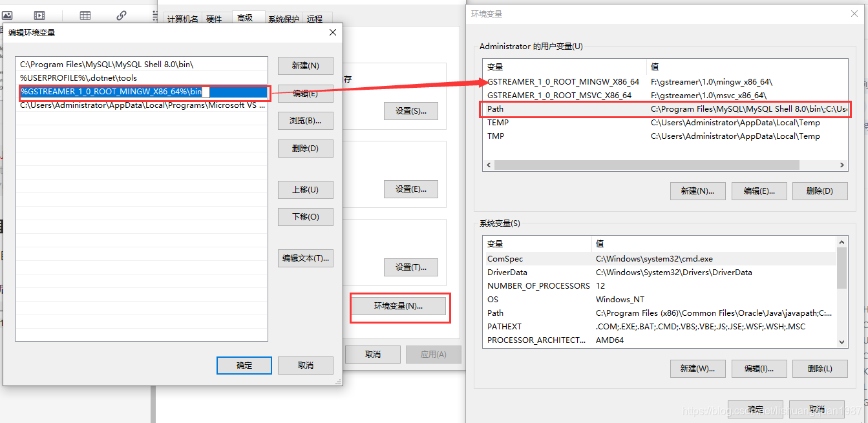Viewport: 868px width, 423px height.
Task: Click scroll-down arrow of system variables list
Action: click(x=842, y=342)
